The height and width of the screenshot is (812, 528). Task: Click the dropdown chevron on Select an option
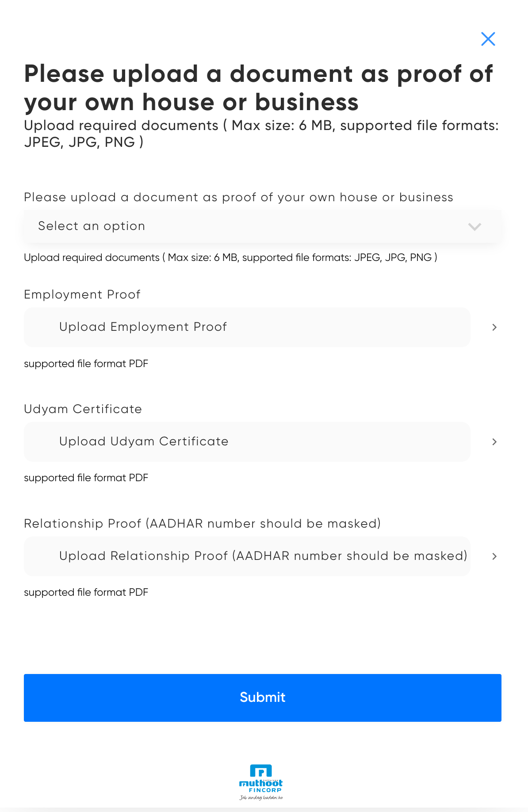pyautogui.click(x=474, y=227)
